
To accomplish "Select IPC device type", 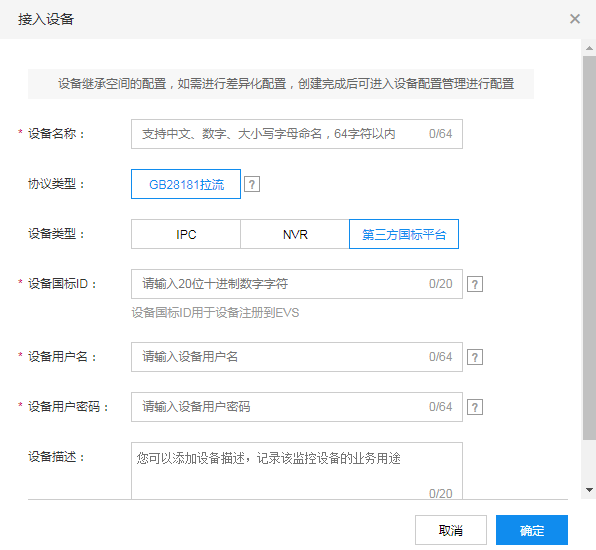I will [186, 234].
